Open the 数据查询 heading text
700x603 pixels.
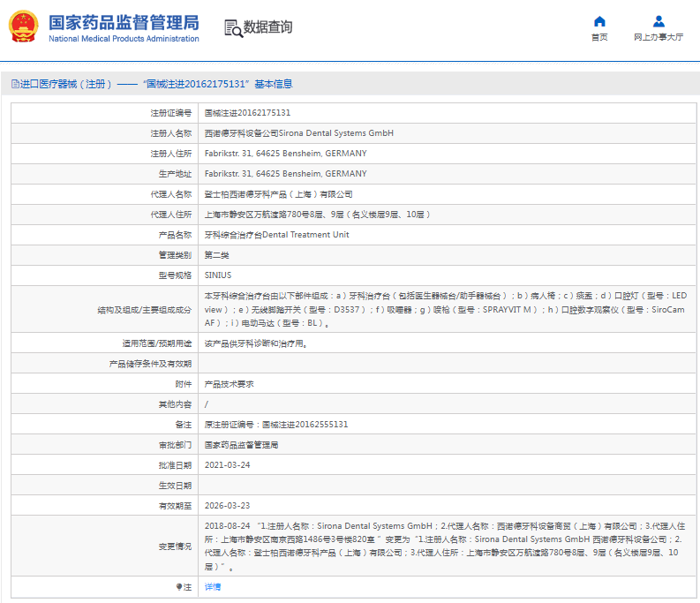pyautogui.click(x=268, y=27)
